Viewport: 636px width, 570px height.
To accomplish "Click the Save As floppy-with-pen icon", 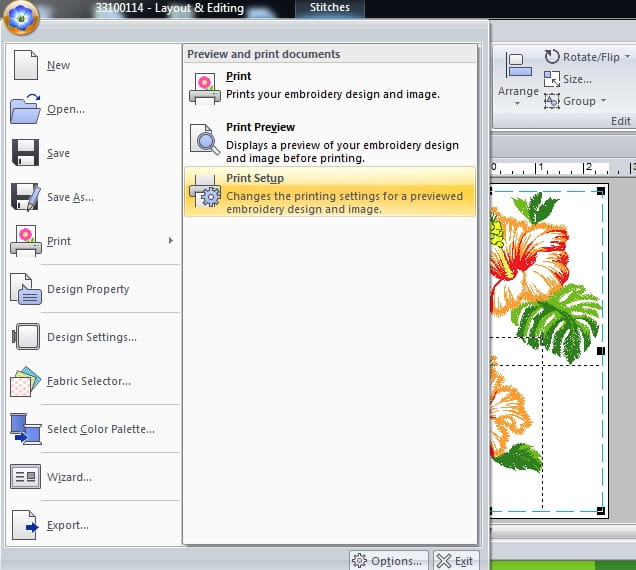I will pyautogui.click(x=25, y=197).
